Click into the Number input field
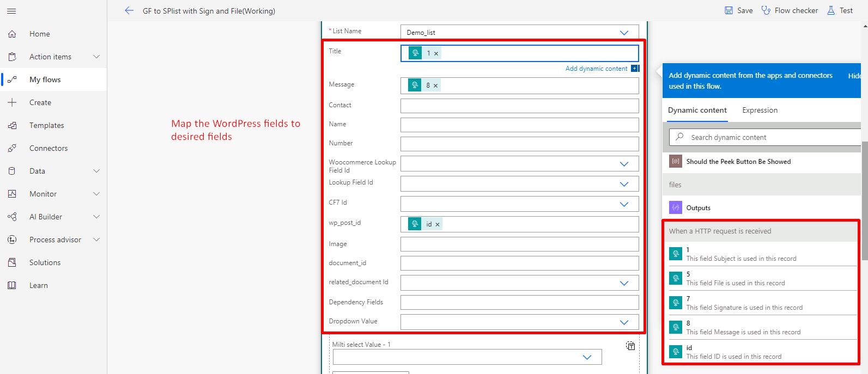868x374 pixels. 519,144
